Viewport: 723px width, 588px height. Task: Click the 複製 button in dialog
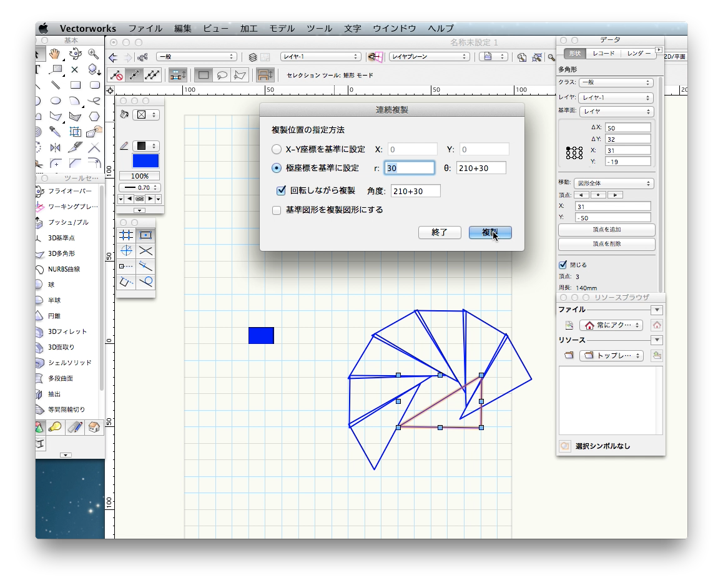pyautogui.click(x=490, y=232)
